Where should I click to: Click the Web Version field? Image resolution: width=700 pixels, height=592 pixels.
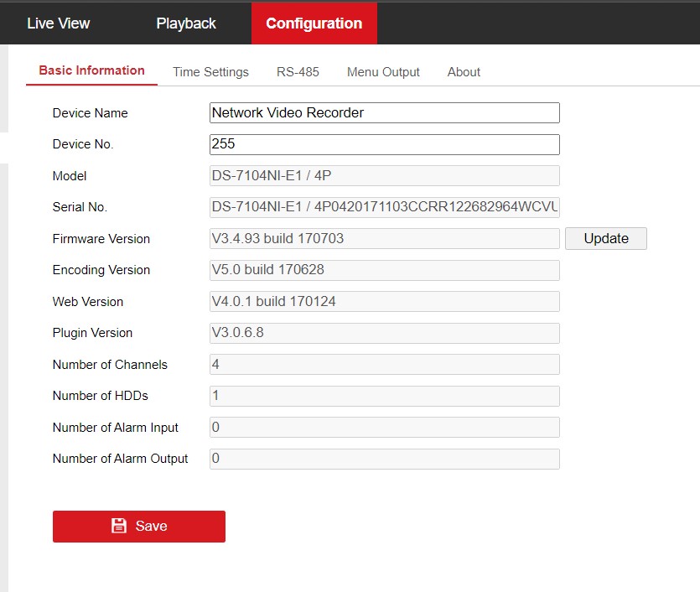384,301
